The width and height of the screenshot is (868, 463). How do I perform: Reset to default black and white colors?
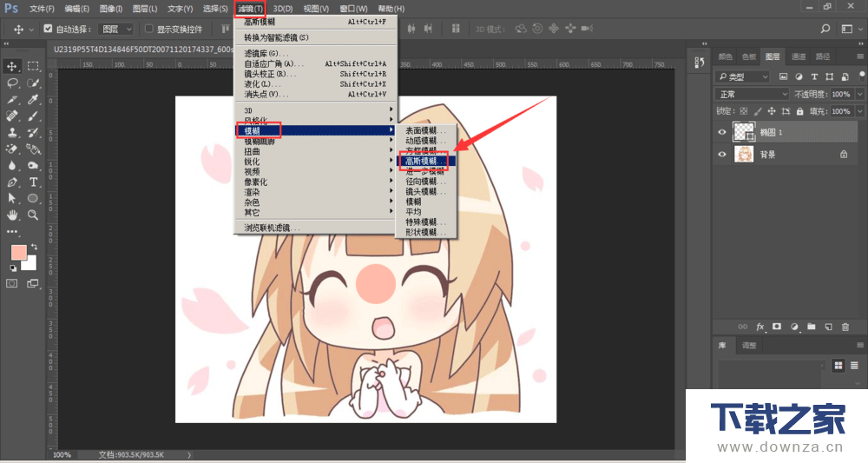[x=13, y=268]
